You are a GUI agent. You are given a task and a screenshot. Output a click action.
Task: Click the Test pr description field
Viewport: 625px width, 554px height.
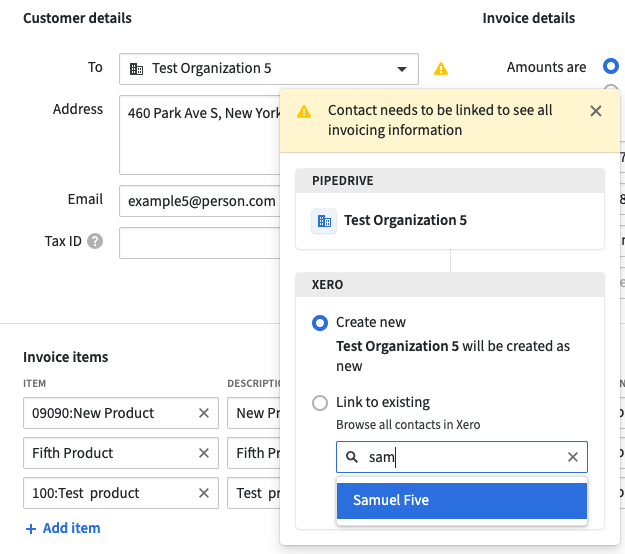pos(254,493)
